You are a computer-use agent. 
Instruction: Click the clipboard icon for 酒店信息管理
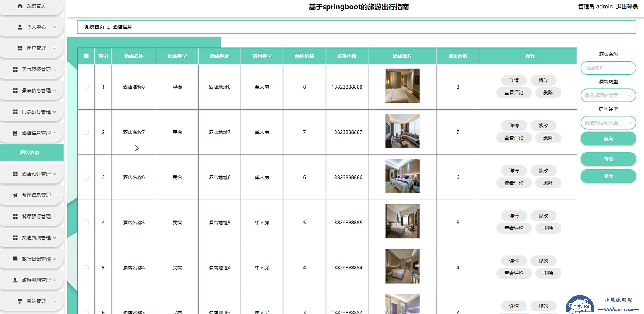point(15,133)
